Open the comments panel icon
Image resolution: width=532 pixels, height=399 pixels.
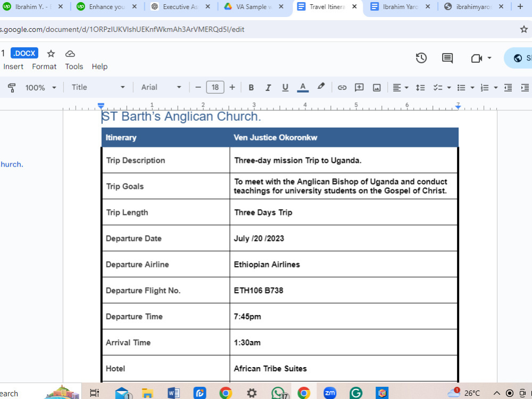(x=447, y=58)
